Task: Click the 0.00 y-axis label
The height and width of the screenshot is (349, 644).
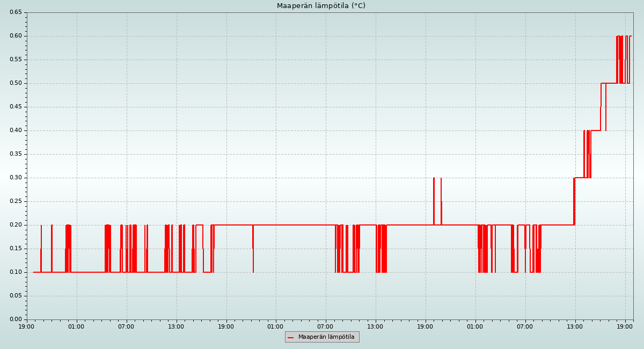Action: click(15, 319)
